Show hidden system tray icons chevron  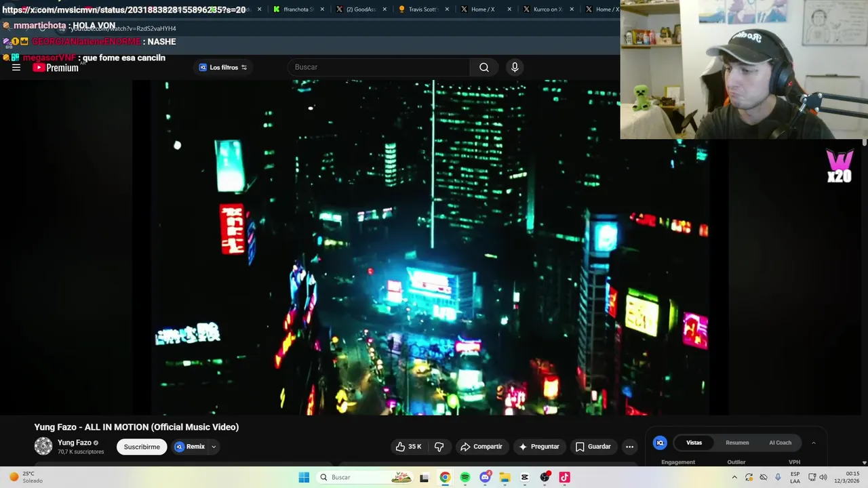(x=734, y=477)
